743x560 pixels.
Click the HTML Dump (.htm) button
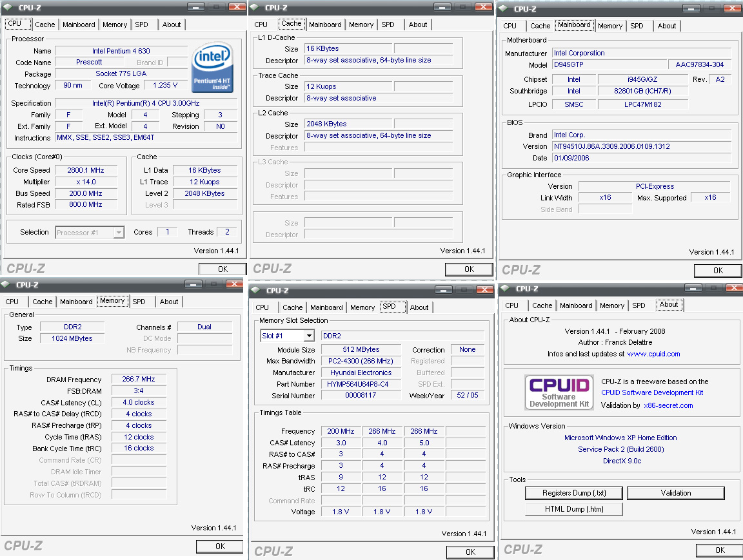click(574, 509)
